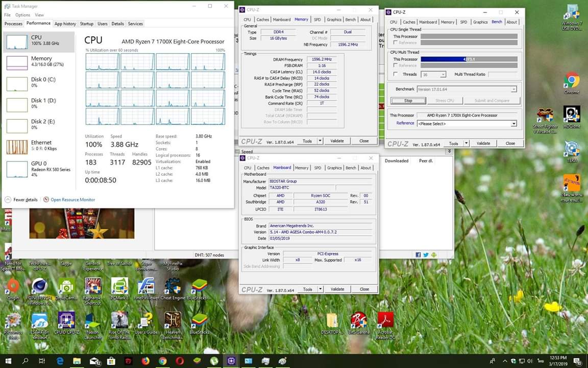
Task: Open the Caches tab in the CPU-Z Mainboard window
Action: click(263, 168)
